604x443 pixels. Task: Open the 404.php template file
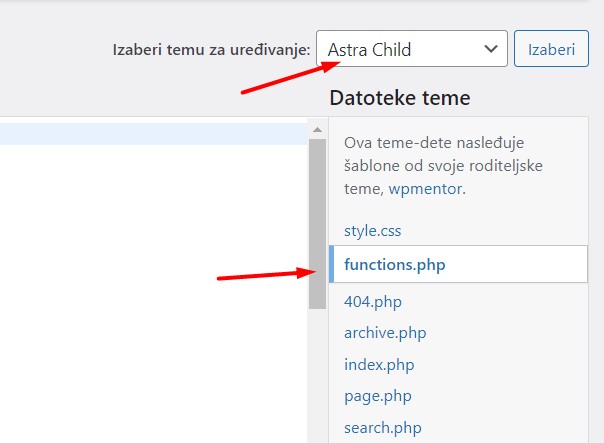pos(373,301)
